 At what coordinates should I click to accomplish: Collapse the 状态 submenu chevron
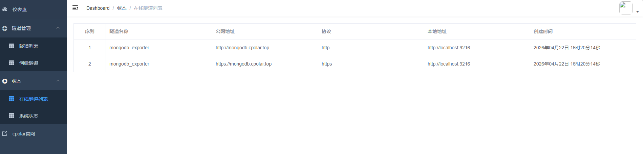(x=58, y=81)
